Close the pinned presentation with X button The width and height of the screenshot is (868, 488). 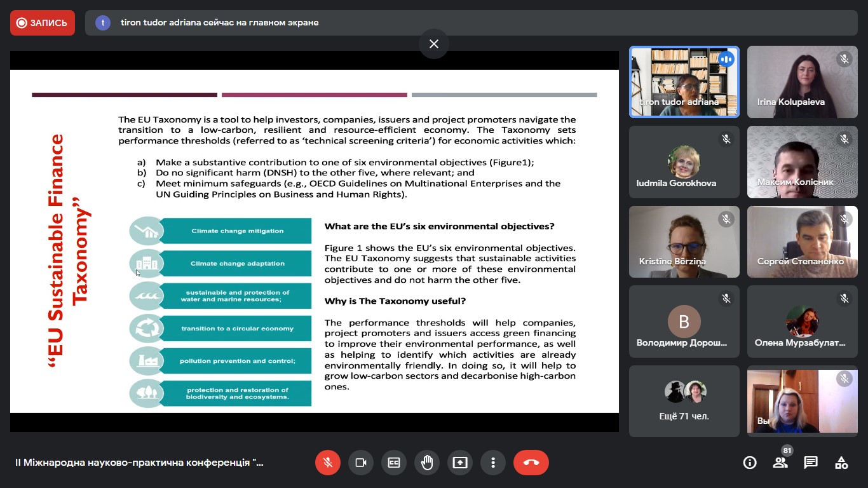click(434, 44)
